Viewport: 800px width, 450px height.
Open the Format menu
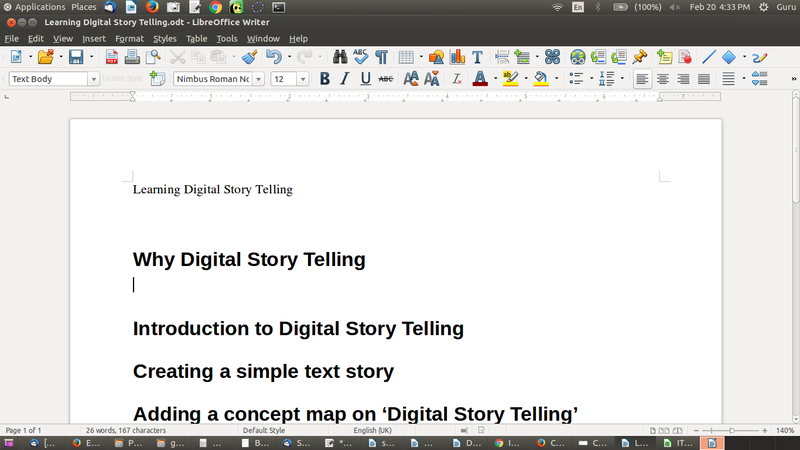tap(129, 39)
